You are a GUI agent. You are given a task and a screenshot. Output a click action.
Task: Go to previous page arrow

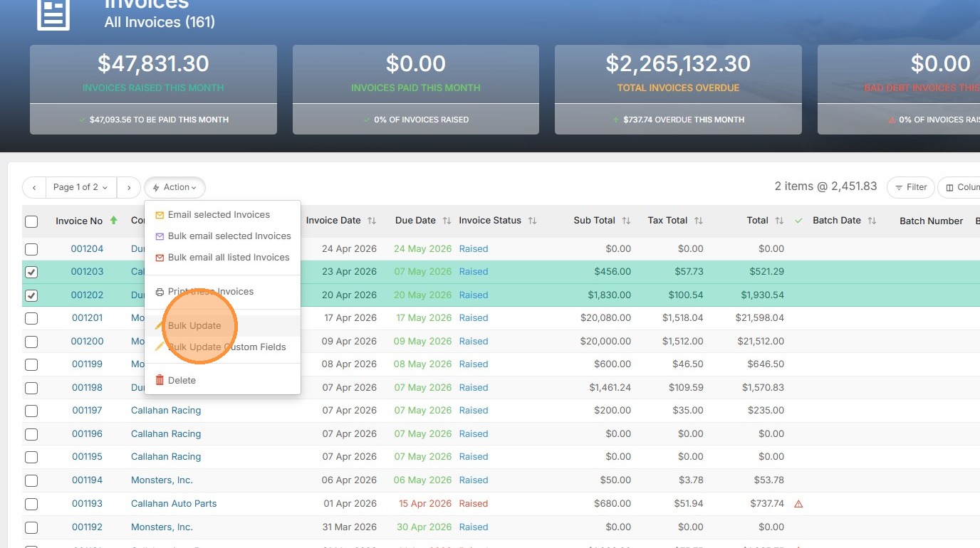tap(34, 187)
